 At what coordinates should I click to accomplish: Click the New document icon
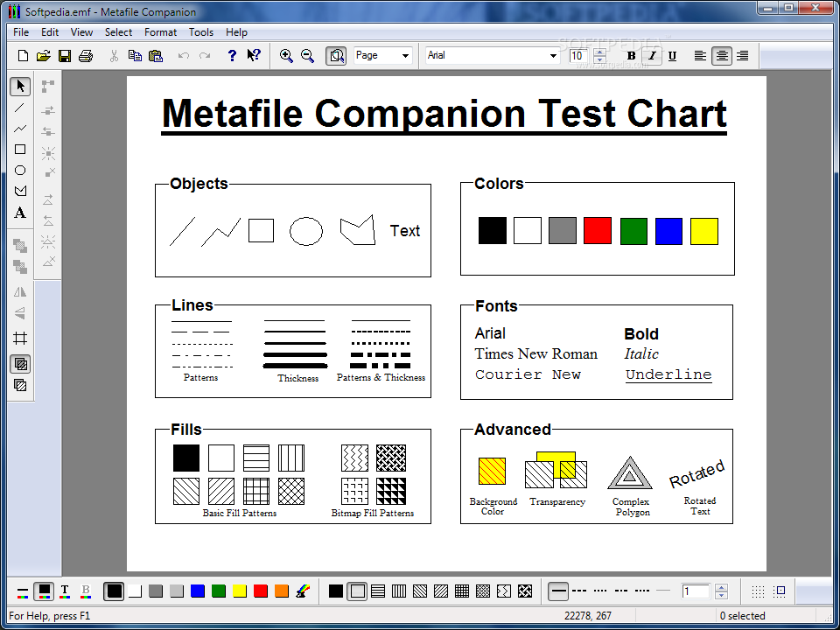click(23, 56)
